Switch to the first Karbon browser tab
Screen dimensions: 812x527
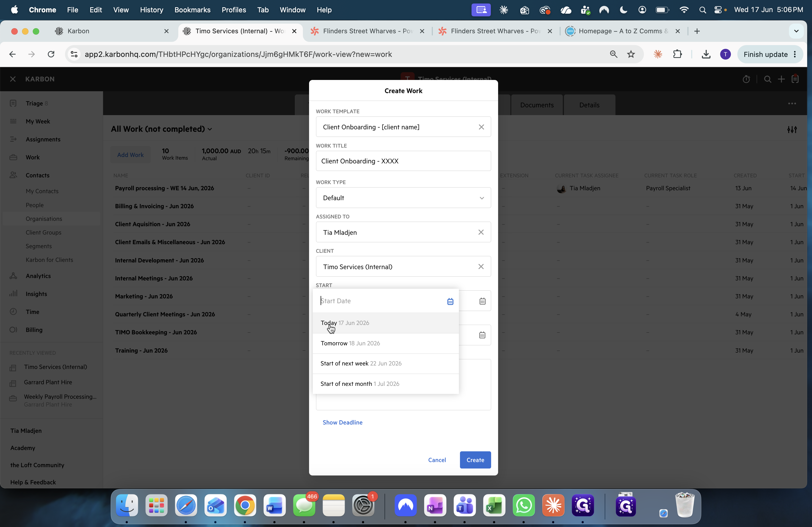click(x=111, y=31)
